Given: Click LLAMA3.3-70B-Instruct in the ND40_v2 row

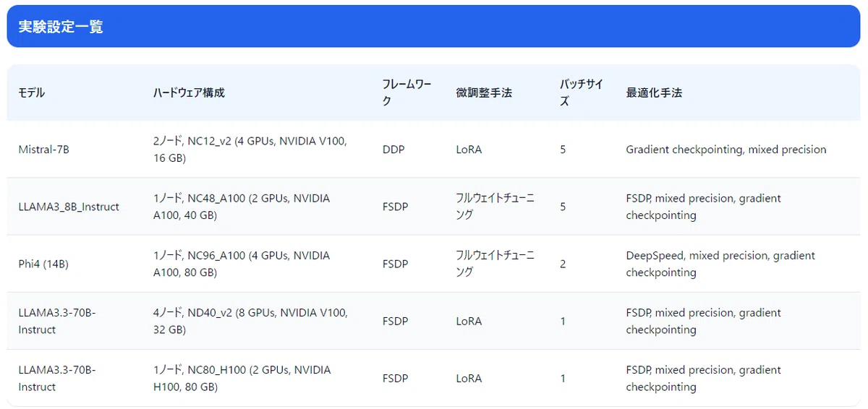Looking at the screenshot, I should (57, 321).
